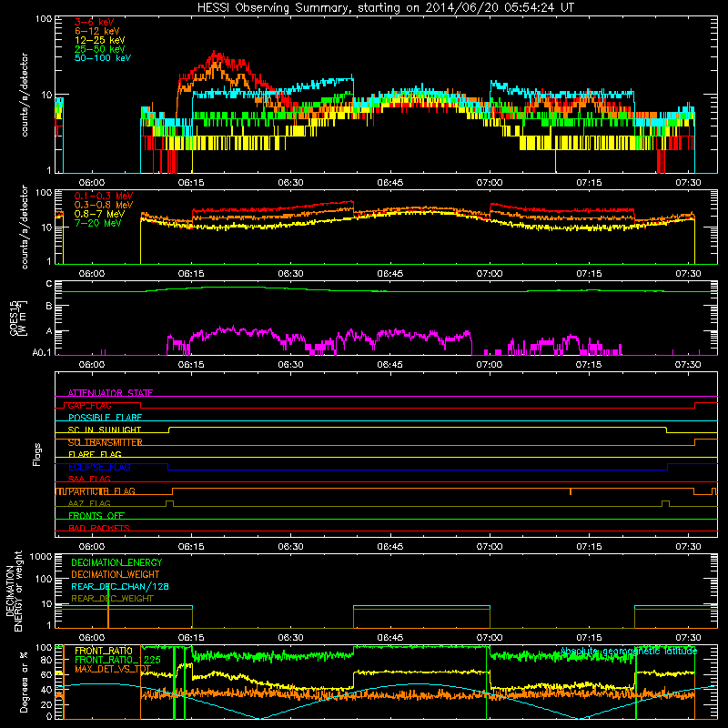Screen dimensions: 728x728
Task: Select the FLARE_FLAG label
Action: click(x=95, y=454)
